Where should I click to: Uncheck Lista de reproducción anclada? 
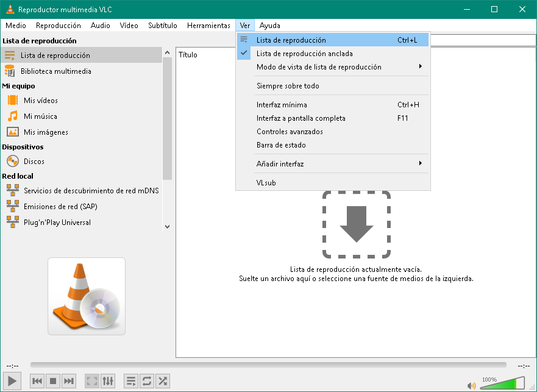pyautogui.click(x=333, y=54)
